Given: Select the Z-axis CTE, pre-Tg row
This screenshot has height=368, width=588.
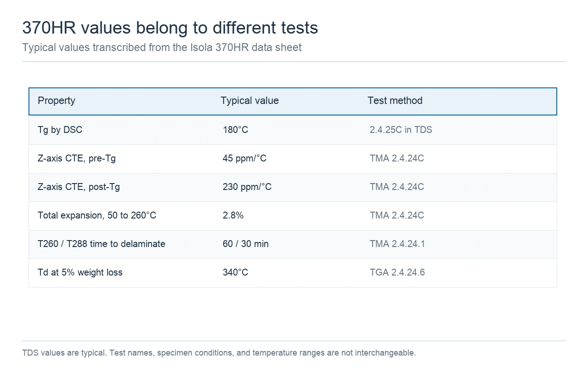Looking at the screenshot, I should pos(293,159).
